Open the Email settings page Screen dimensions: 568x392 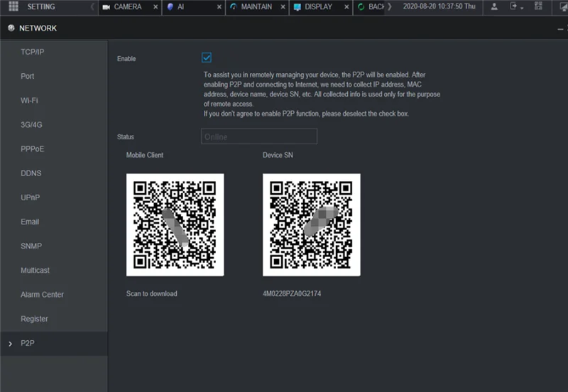pyautogui.click(x=54, y=222)
